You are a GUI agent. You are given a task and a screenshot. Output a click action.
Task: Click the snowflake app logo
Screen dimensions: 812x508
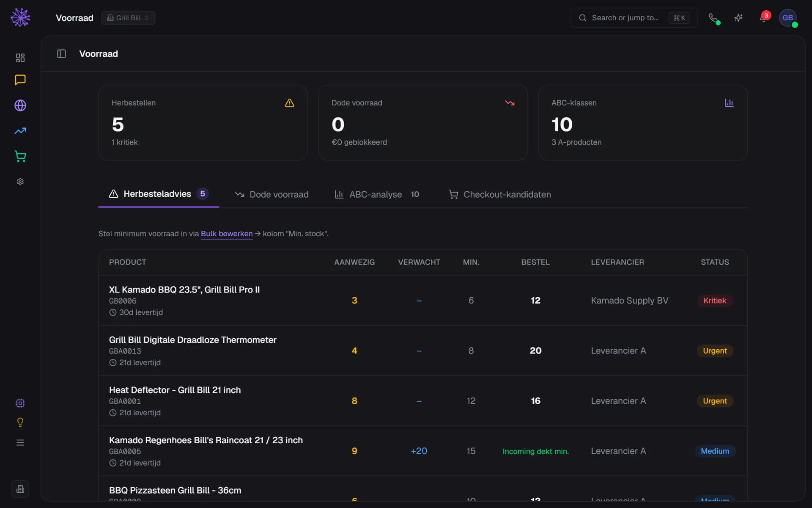[20, 17]
